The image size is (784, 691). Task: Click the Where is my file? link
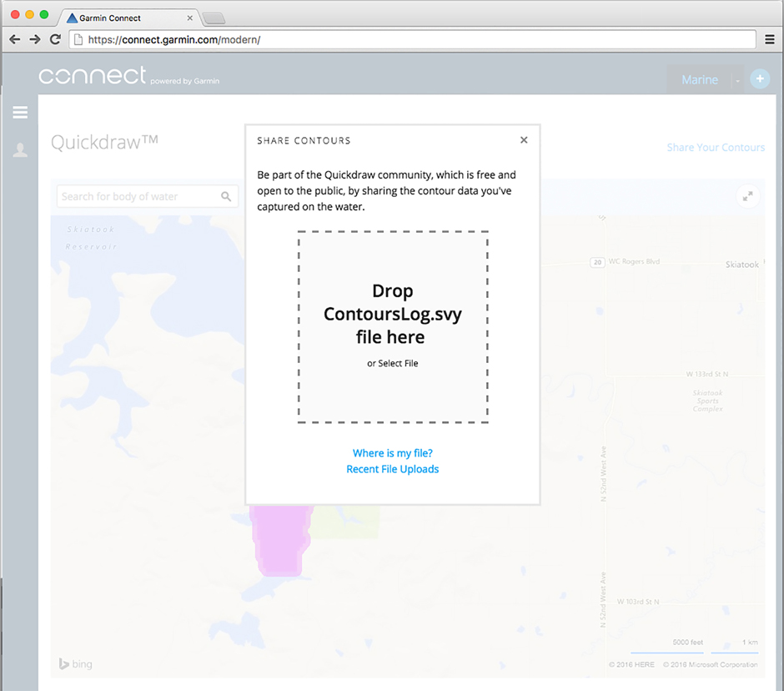point(393,453)
